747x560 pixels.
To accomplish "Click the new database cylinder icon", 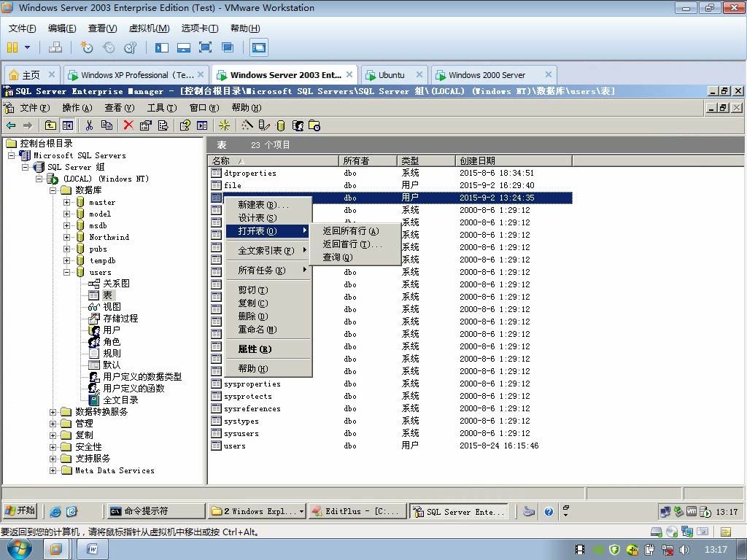I will click(281, 125).
